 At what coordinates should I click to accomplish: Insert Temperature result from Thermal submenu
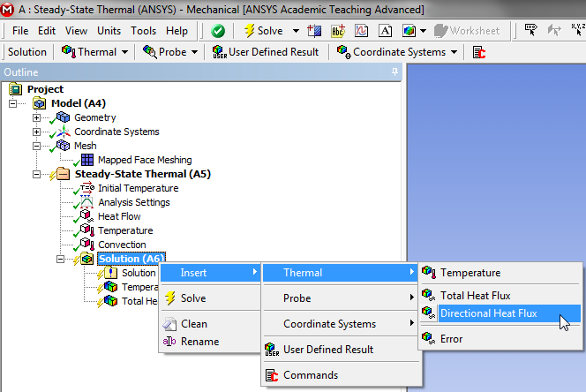pos(500,273)
